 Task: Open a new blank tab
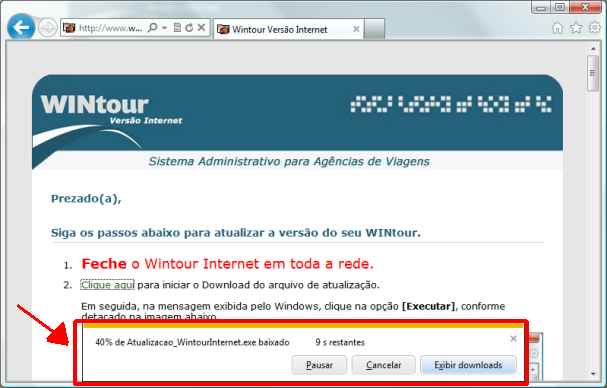coord(374,29)
